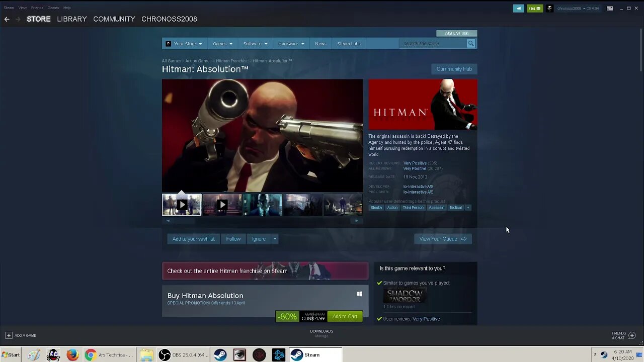The image size is (644, 362).
Task: Open the announcements megaphone icon
Action: (518, 8)
